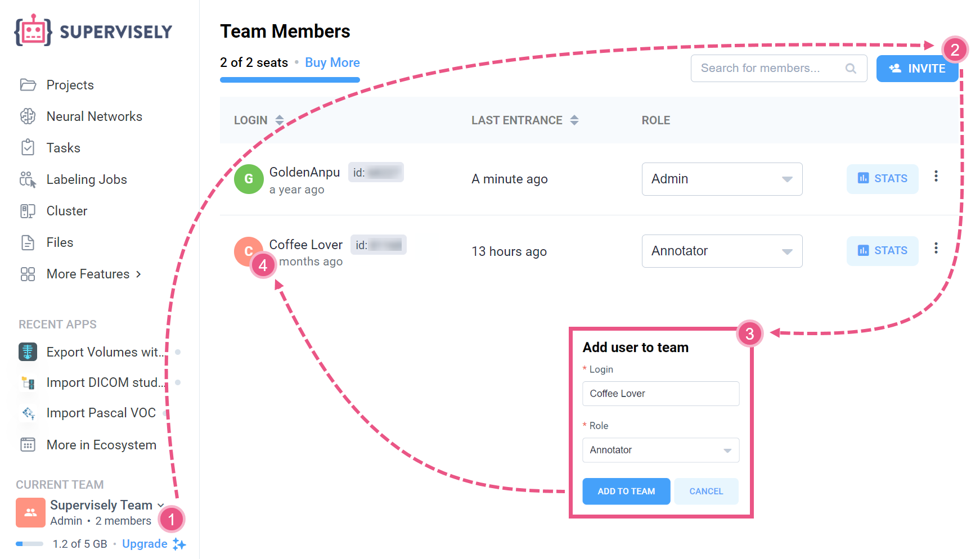Click the Cluster icon in sidebar
Screen dimensions: 980x559
[x=28, y=211]
